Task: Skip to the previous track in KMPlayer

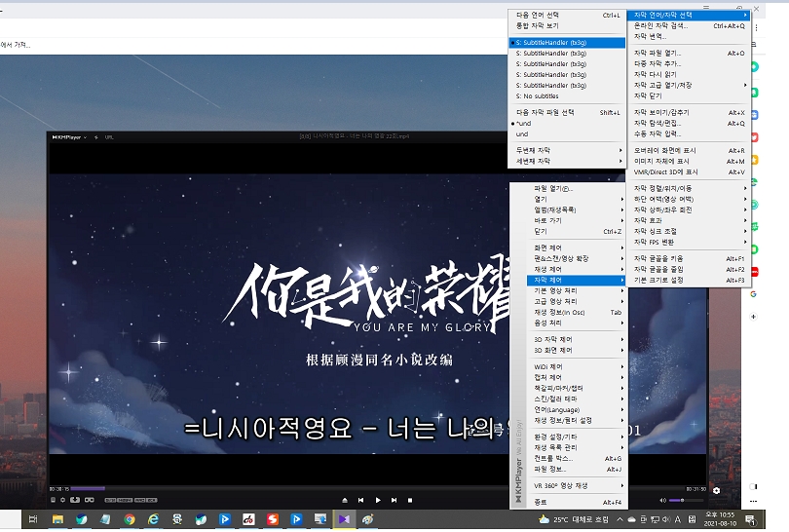Action: click(x=360, y=500)
